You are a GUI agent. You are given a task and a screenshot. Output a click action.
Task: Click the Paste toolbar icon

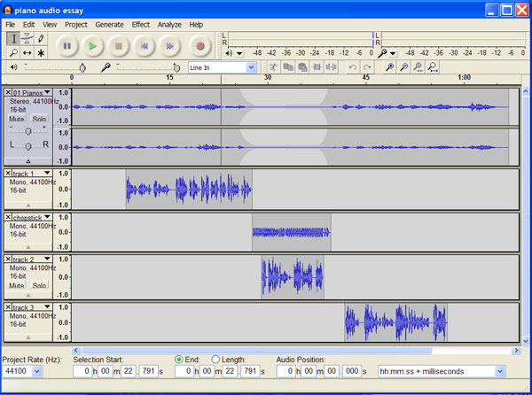click(x=302, y=67)
